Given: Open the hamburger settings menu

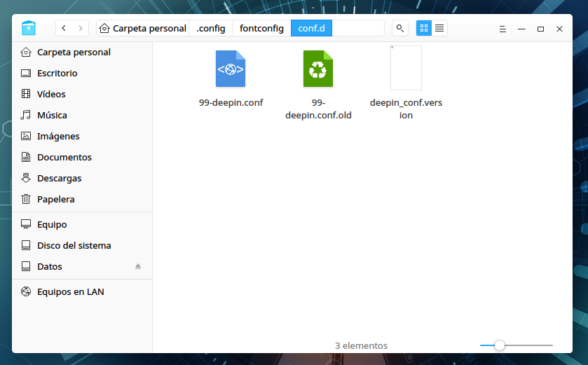Looking at the screenshot, I should click(502, 29).
